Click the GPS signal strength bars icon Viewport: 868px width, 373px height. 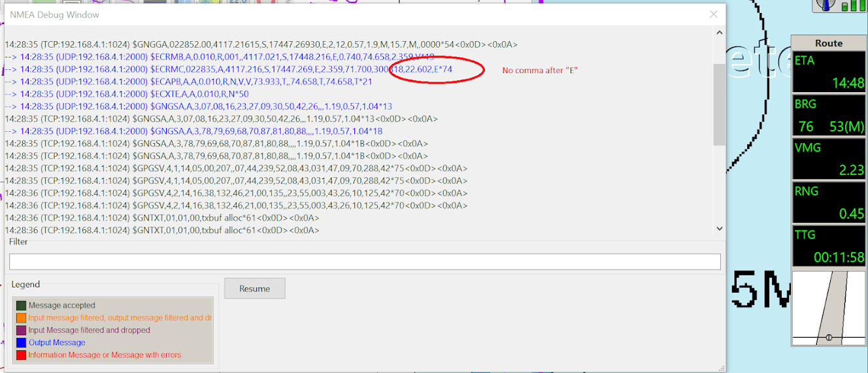click(x=850, y=5)
